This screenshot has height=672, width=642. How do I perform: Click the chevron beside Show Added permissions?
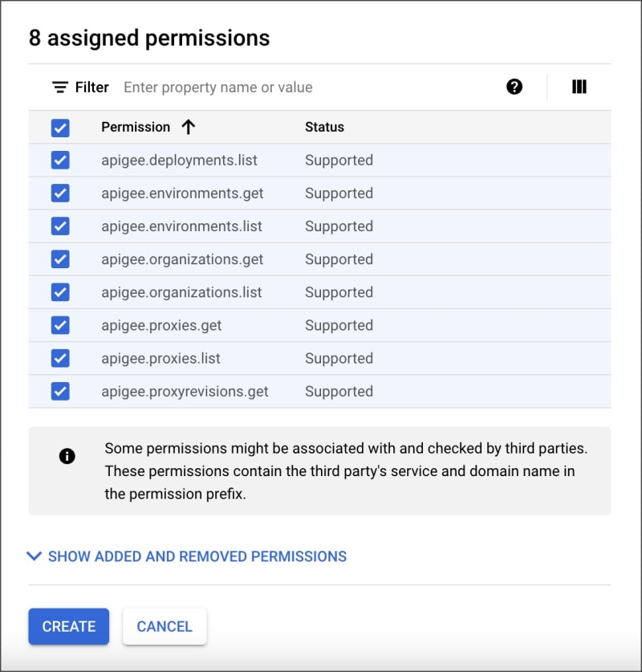coord(34,556)
